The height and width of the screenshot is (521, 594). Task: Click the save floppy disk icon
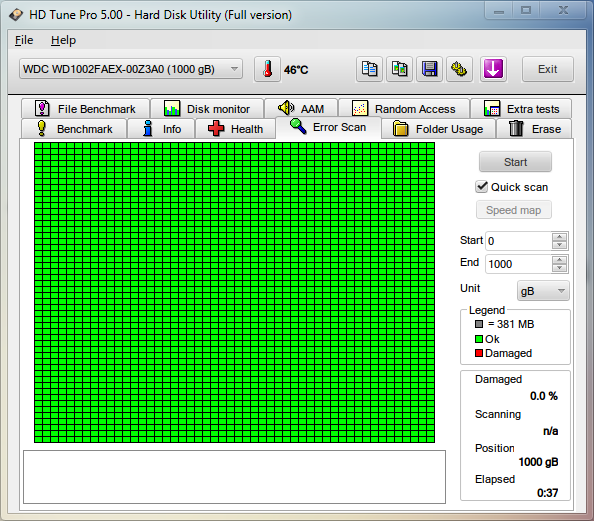point(429,69)
